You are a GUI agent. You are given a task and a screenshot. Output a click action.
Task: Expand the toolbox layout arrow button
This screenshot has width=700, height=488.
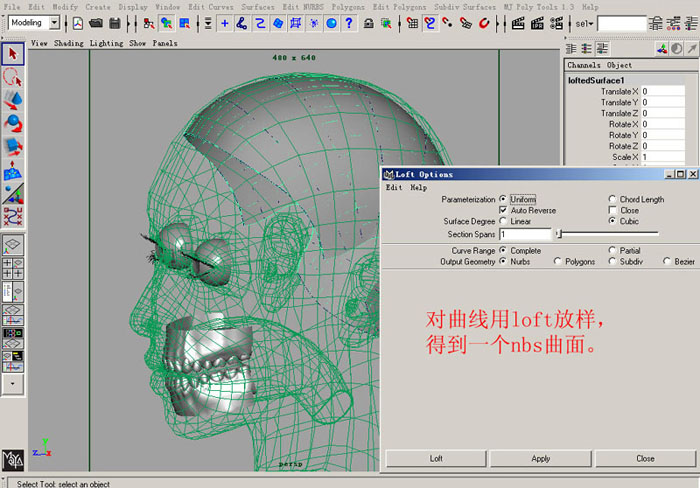[12, 384]
